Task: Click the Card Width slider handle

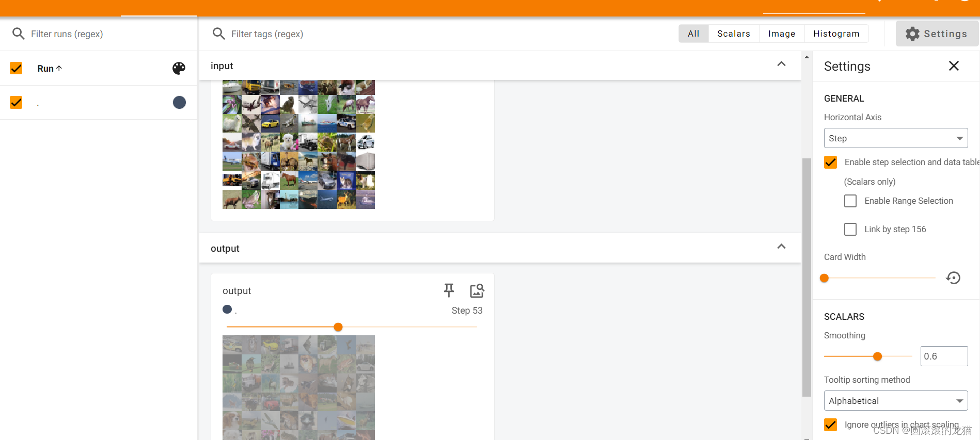Action: point(824,278)
